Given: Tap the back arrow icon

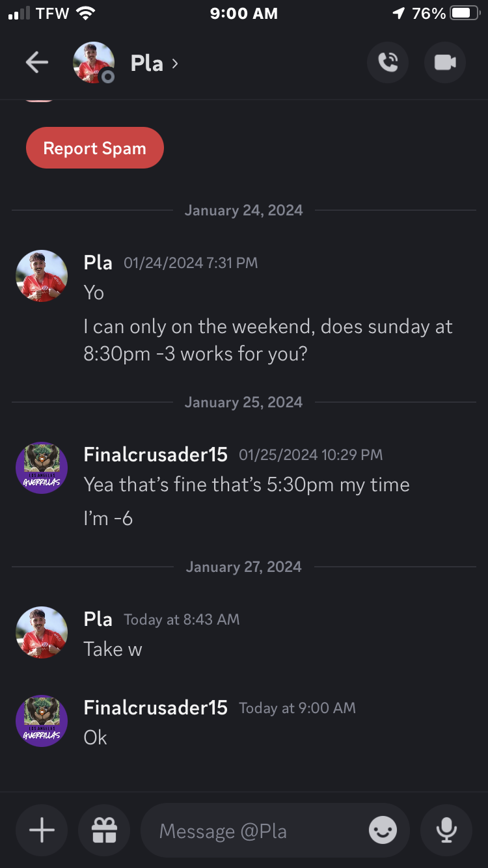Looking at the screenshot, I should click(x=37, y=63).
